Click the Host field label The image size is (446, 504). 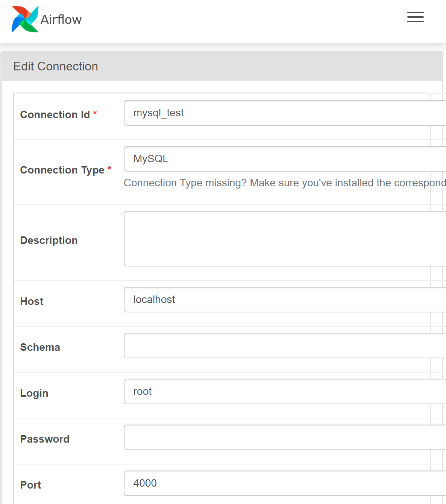pos(32,301)
